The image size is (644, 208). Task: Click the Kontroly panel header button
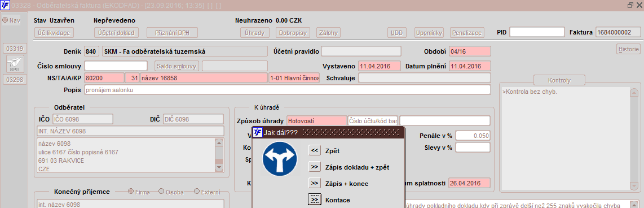coord(559,80)
